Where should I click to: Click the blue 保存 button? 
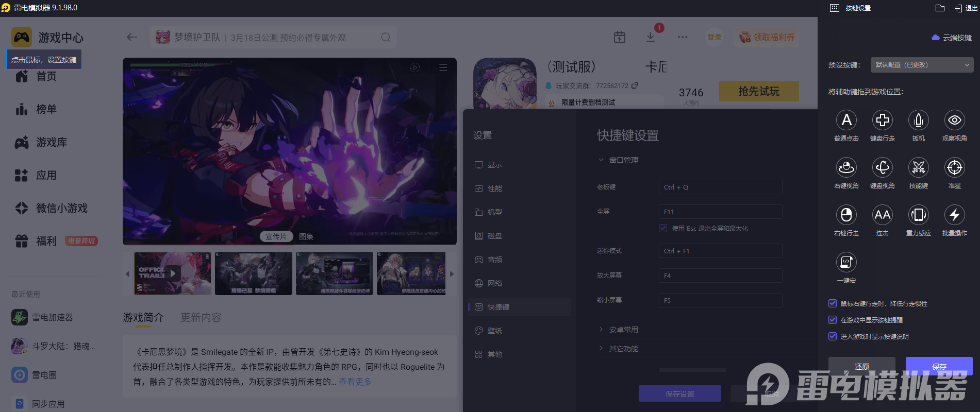coord(939,366)
